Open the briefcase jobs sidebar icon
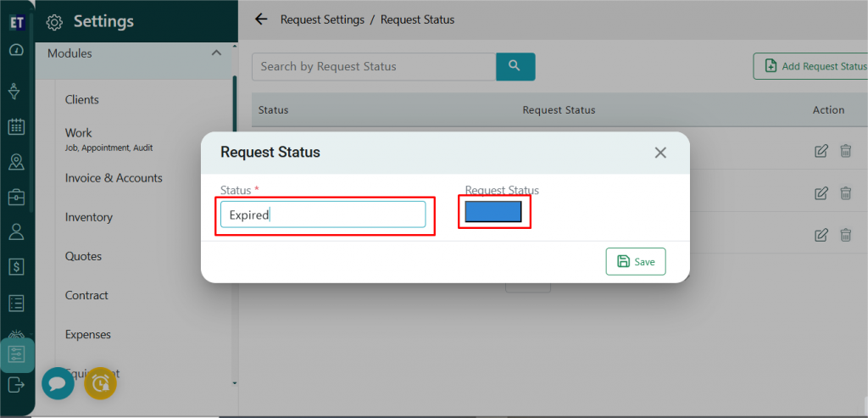The height and width of the screenshot is (418, 868). coord(16,197)
